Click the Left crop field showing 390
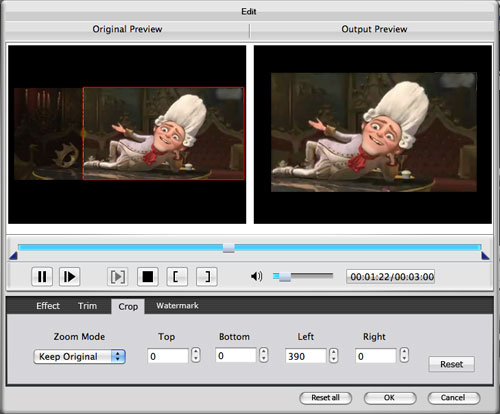Screen dimensions: 500x414 (305, 356)
